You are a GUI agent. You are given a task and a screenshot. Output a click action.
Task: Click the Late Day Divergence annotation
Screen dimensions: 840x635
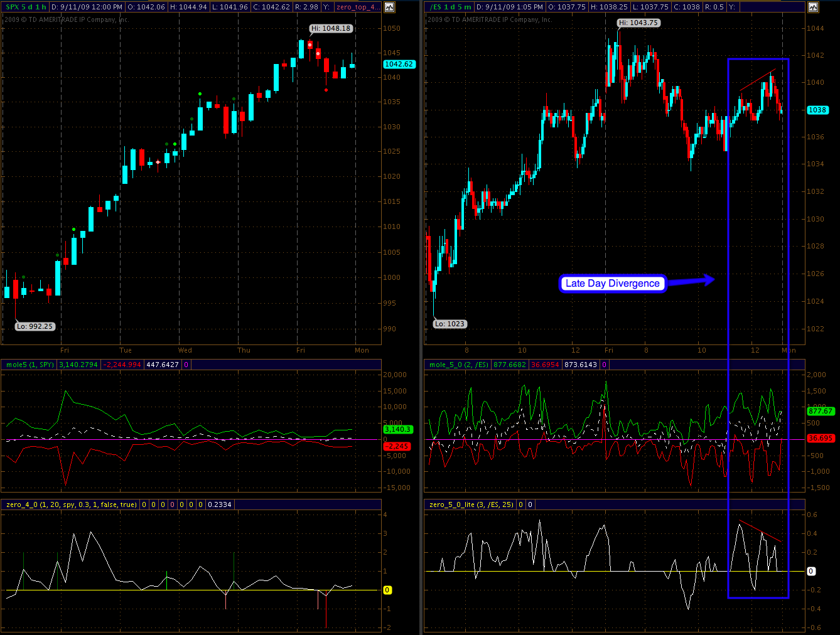tap(612, 284)
